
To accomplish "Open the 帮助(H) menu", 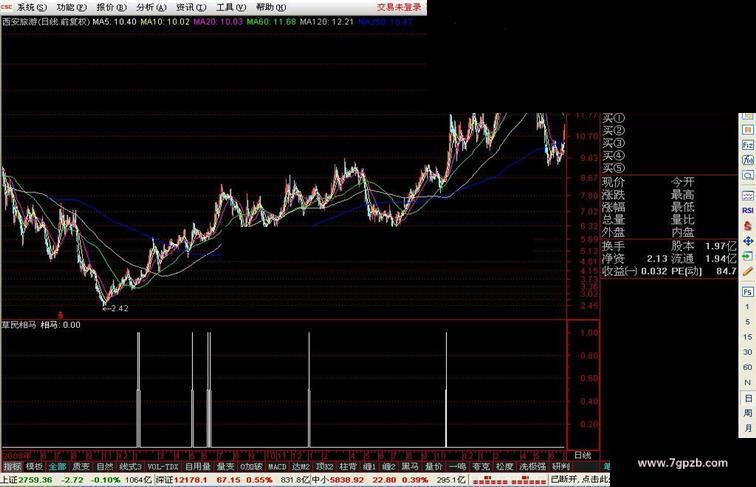I will 270,7.
